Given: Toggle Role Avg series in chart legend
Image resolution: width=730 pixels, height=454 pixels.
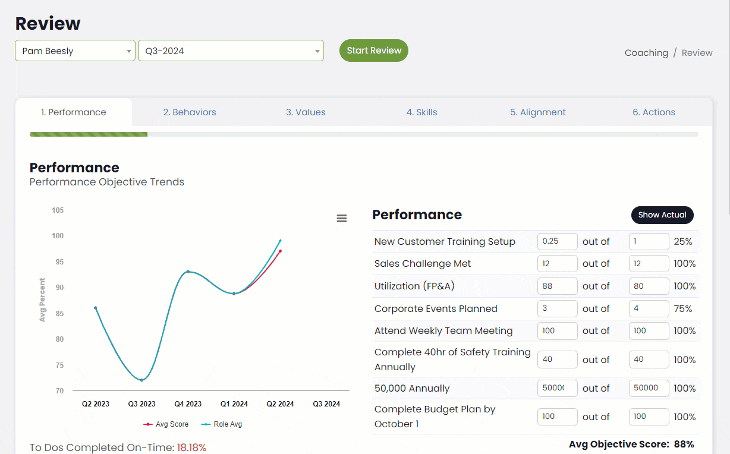Looking at the screenshot, I should point(222,424).
